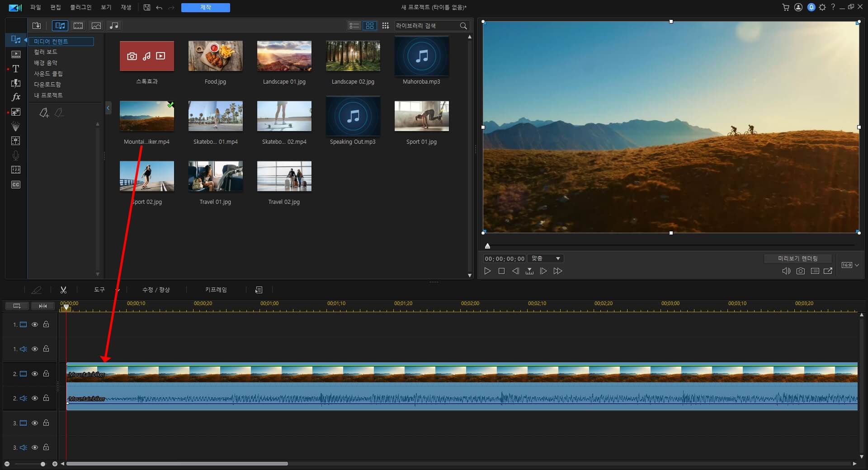Undock the preview window icon
Image resolution: width=868 pixels, height=470 pixels.
pos(828,271)
